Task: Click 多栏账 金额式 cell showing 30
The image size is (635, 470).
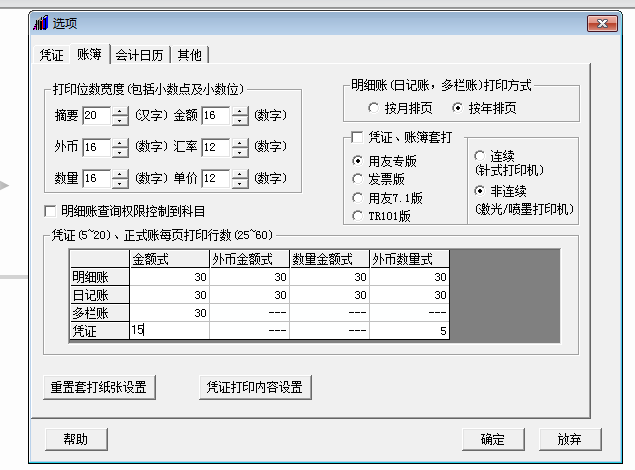Action: [169, 313]
